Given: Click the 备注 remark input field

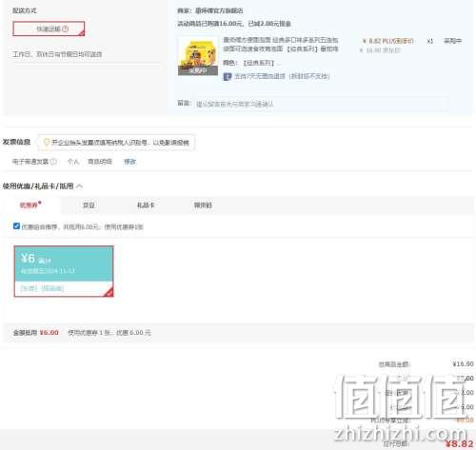Looking at the screenshot, I should (x=322, y=104).
